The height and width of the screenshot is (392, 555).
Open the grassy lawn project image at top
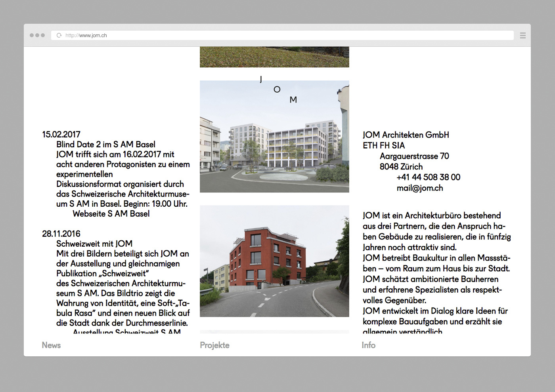tap(274, 57)
